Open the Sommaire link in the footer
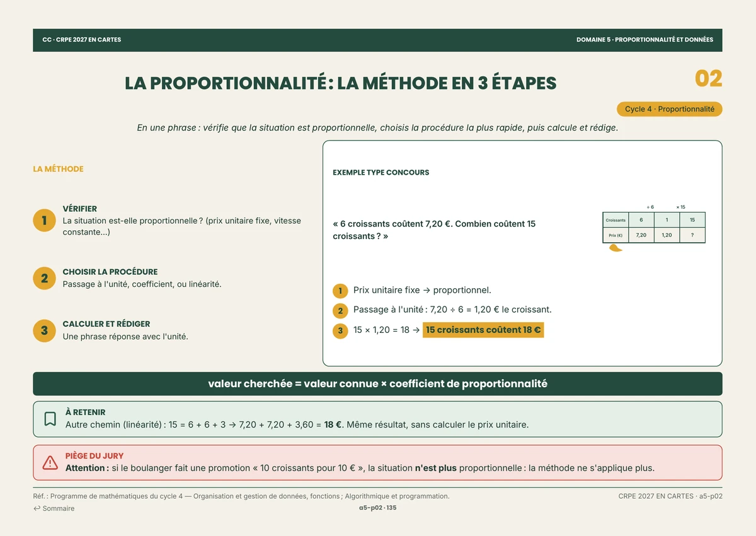This screenshot has width=756, height=536. (x=54, y=508)
